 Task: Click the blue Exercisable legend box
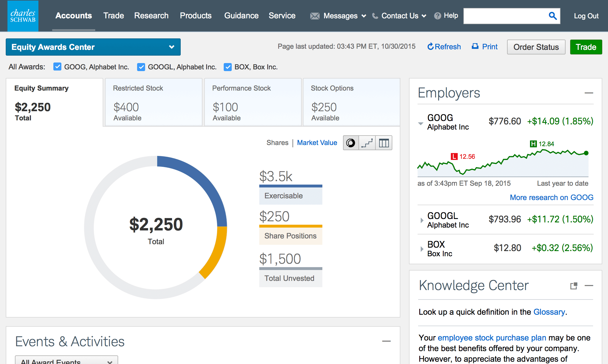pyautogui.click(x=291, y=195)
